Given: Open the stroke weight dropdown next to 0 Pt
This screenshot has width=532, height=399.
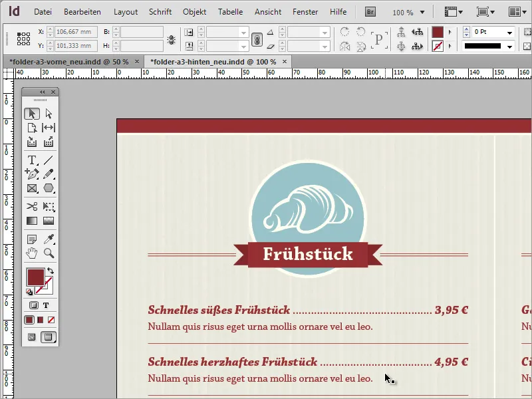Looking at the screenshot, I should click(x=509, y=33).
